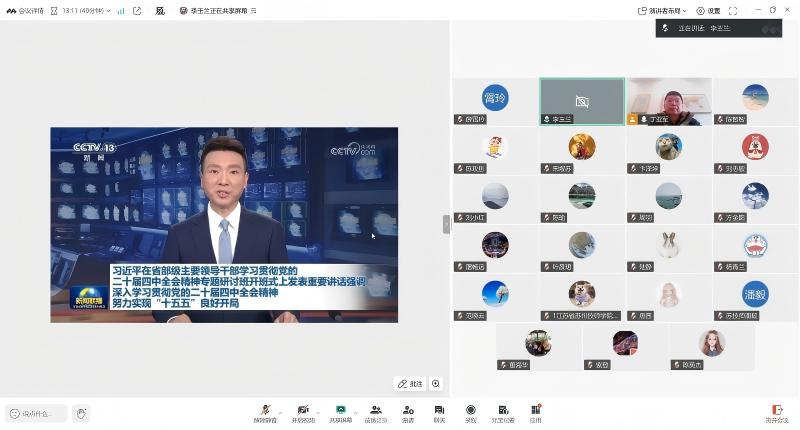
Task: Click the raise hand reaction icon
Action: coord(81,413)
